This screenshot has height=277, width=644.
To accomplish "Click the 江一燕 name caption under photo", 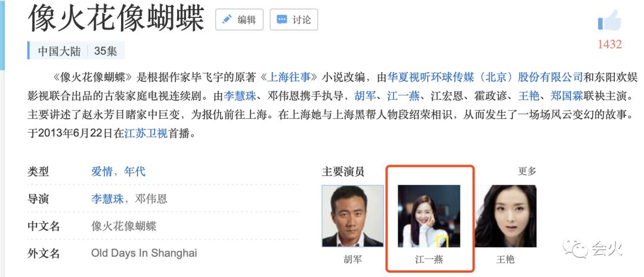I will point(429,260).
